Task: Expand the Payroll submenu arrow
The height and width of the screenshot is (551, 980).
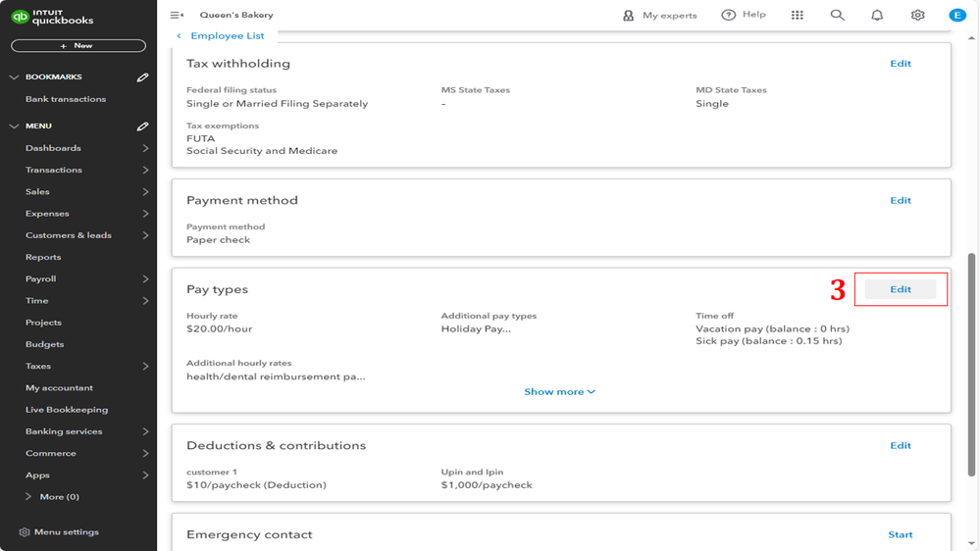Action: pos(145,279)
